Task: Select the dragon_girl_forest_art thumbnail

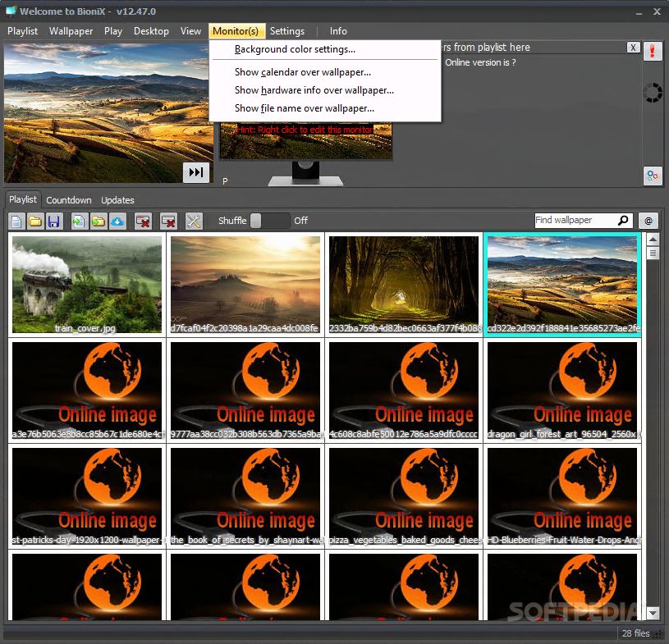Action: [562, 391]
